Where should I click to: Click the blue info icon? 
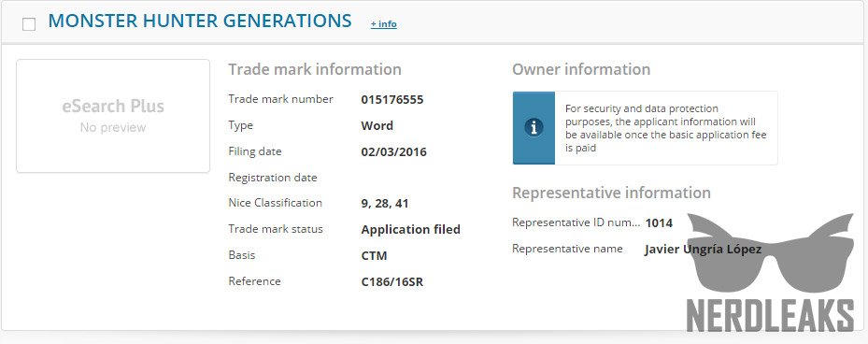point(534,128)
